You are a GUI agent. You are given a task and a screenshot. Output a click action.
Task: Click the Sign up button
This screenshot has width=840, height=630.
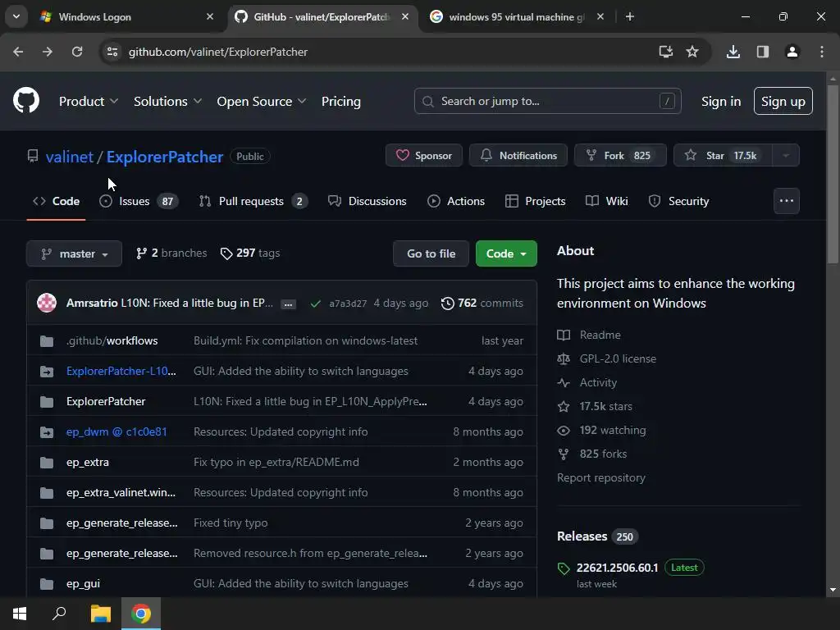[x=783, y=101]
